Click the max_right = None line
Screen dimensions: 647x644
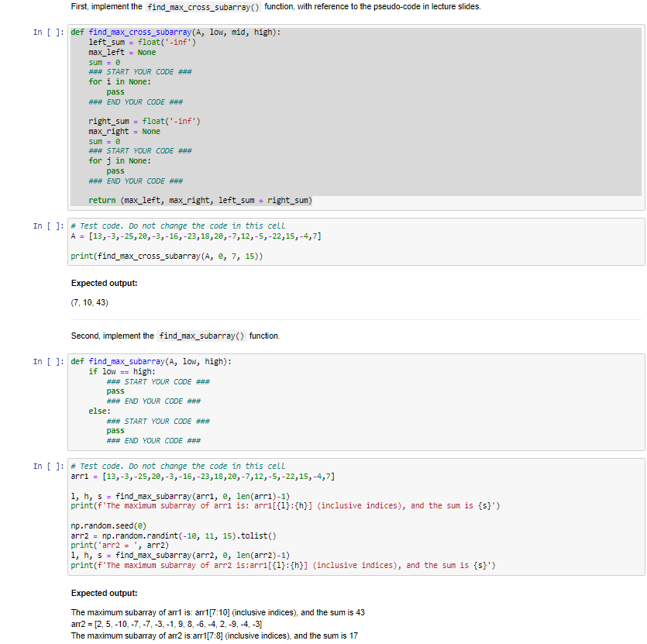point(124,132)
